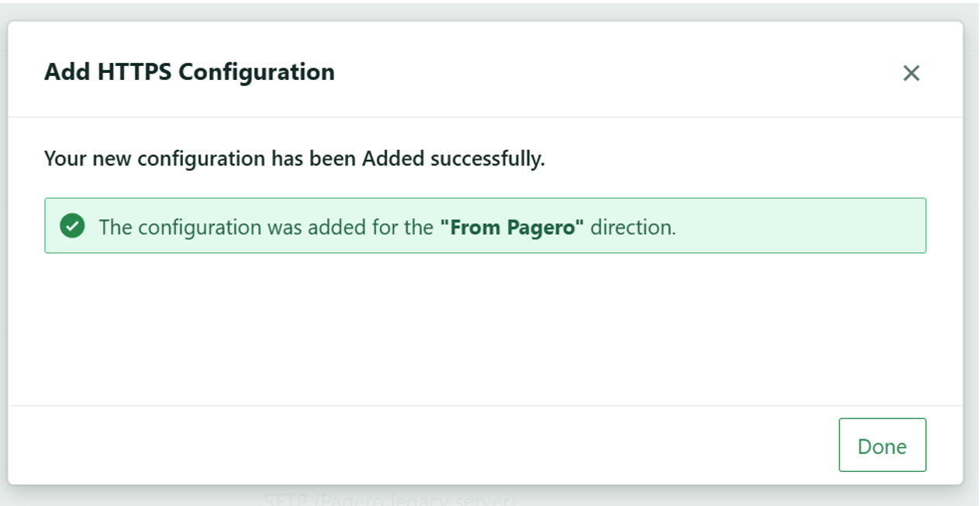
Task: Click the partially hidden SFTP legacy server text
Action: 389,499
